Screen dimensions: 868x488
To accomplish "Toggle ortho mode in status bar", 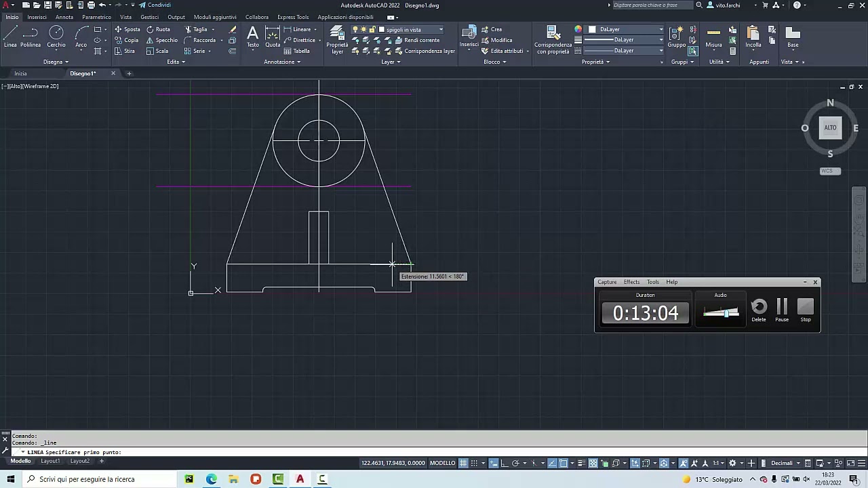I will pos(505,463).
